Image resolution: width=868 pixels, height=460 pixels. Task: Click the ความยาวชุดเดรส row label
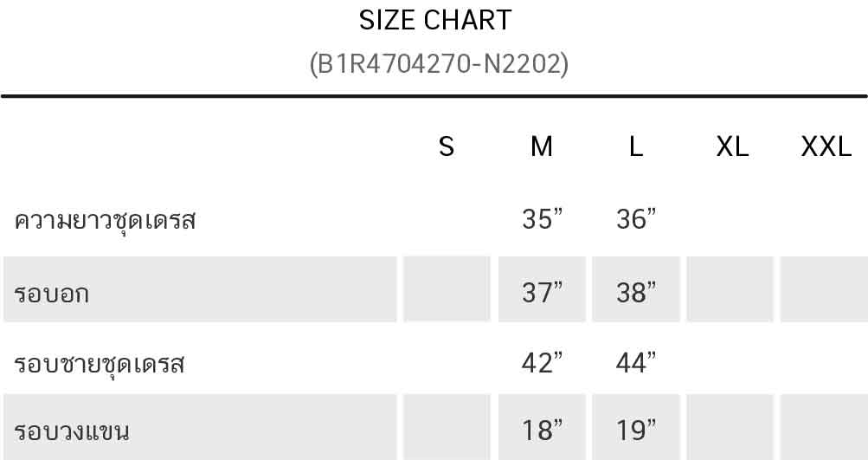[x=106, y=221]
